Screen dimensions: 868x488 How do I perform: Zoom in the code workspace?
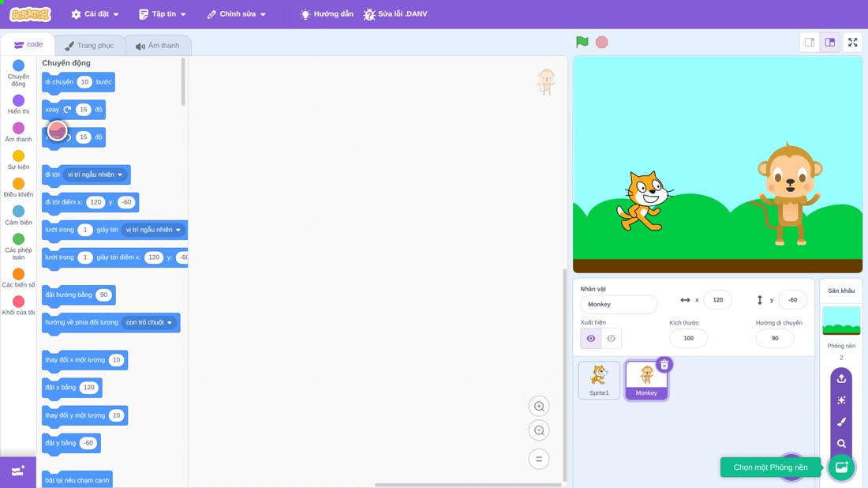coord(539,406)
